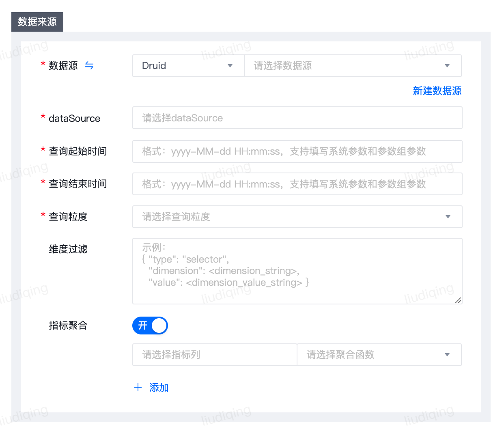The image size is (504, 427).
Task: Click the dropdown arrow on 请选择数据源 field
Action: [447, 66]
